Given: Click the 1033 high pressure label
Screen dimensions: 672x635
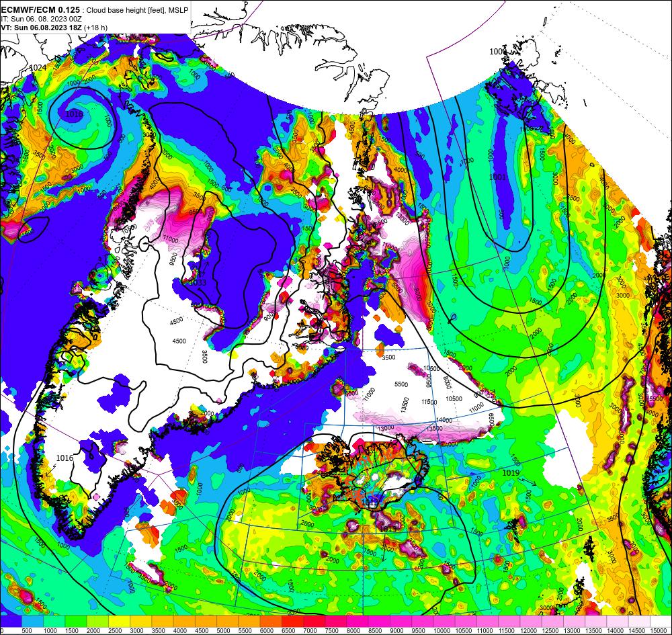Looking at the screenshot, I should click(198, 282).
